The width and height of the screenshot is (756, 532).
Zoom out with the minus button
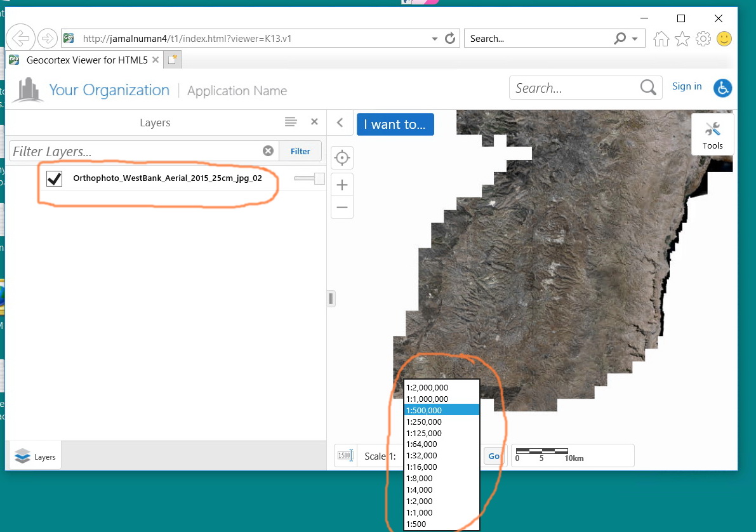pos(342,208)
